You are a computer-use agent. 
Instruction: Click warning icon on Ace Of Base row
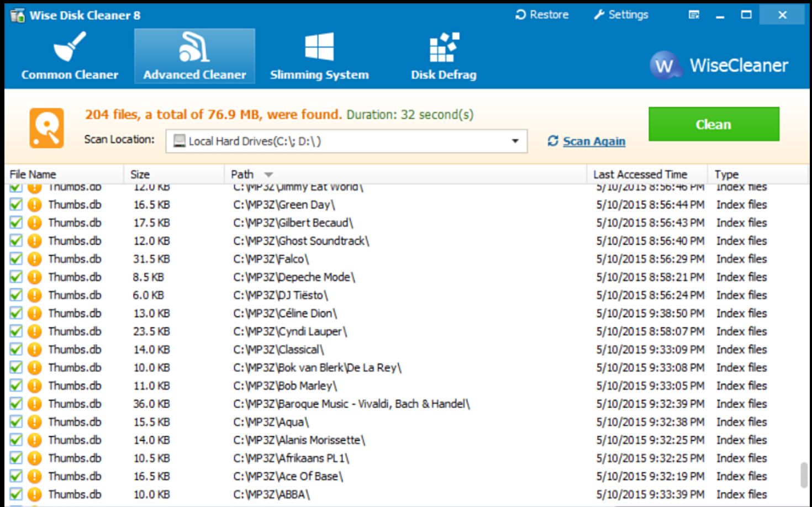pyautogui.click(x=35, y=476)
